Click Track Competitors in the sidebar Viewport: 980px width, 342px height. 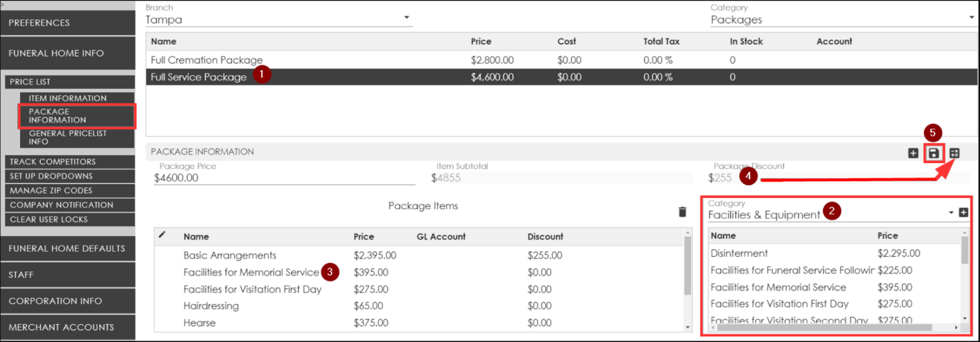click(x=67, y=162)
